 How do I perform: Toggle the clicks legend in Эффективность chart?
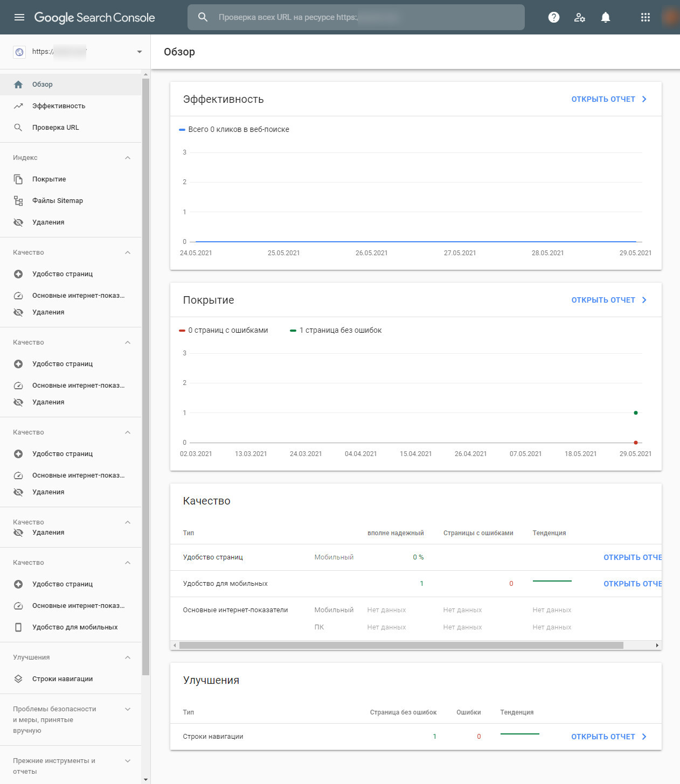[x=234, y=129]
